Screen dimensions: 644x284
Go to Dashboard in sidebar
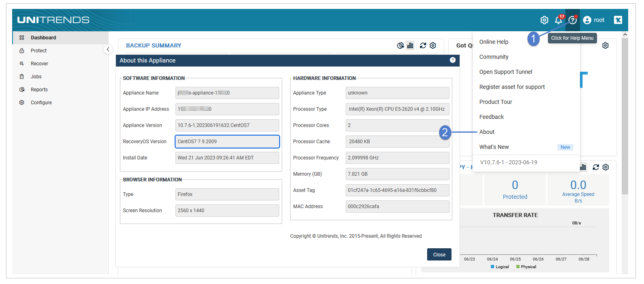[x=60, y=37]
